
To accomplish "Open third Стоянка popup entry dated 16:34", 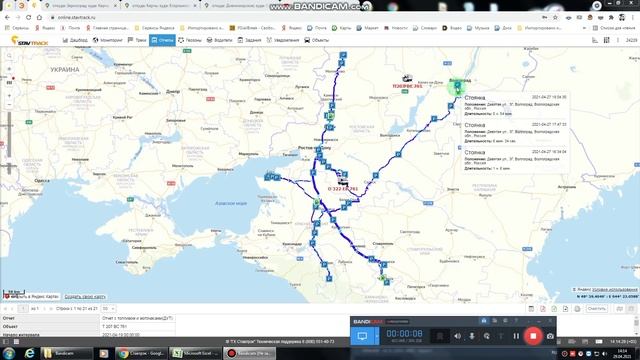I will [515, 160].
